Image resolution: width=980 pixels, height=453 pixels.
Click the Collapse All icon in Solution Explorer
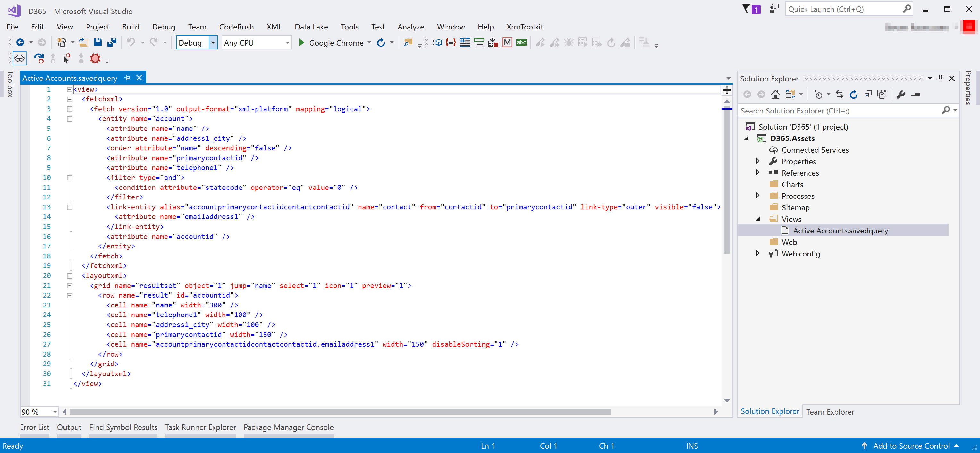[x=867, y=94]
